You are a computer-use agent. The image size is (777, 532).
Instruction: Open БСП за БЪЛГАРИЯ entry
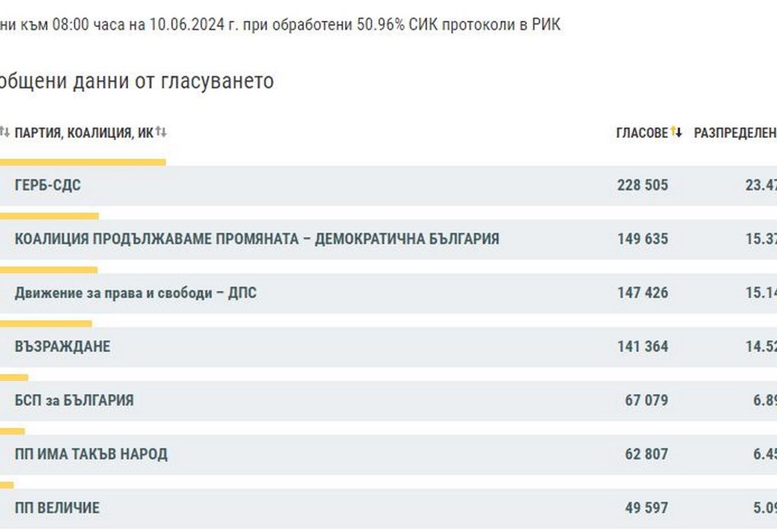[74, 400]
